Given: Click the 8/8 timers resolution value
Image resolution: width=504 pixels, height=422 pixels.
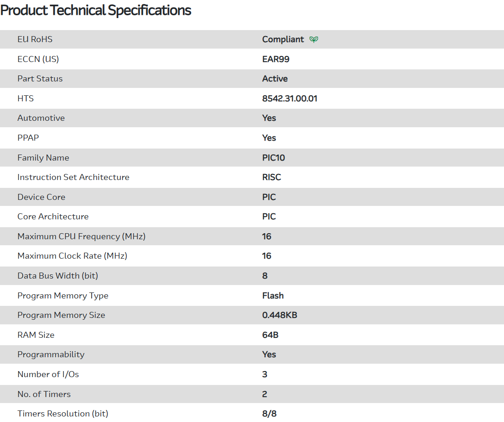Looking at the screenshot, I should (x=269, y=414).
